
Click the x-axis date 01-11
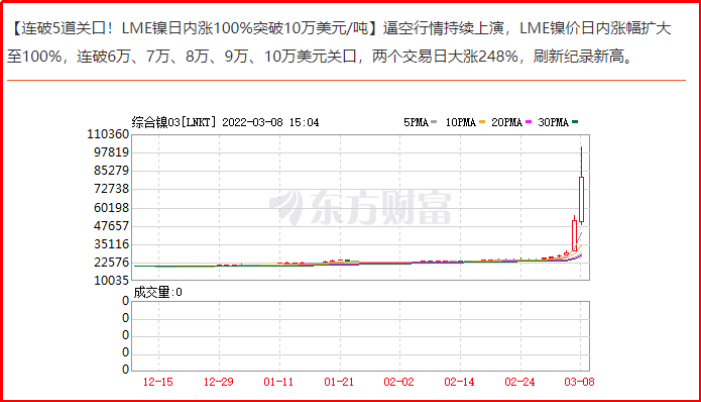pyautogui.click(x=279, y=382)
